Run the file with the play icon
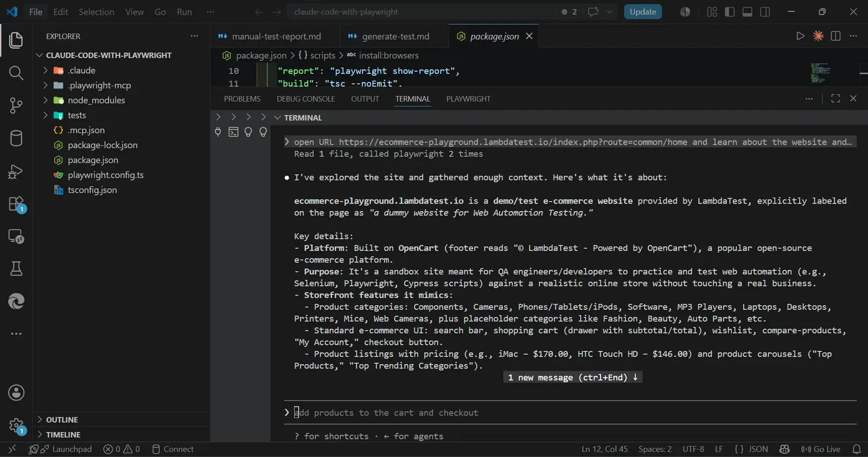This screenshot has height=457, width=868. [x=800, y=36]
